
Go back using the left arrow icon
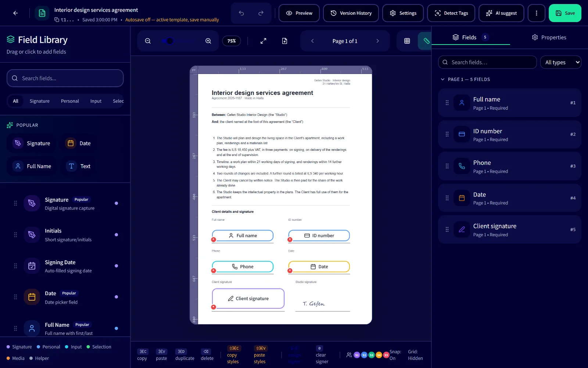(x=15, y=13)
